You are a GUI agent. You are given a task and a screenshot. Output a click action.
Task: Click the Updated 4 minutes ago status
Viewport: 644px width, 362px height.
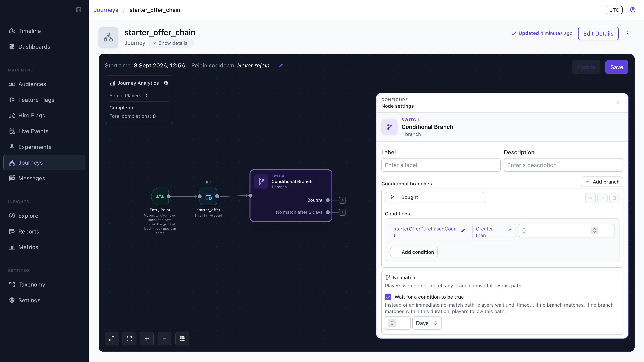coord(542,33)
